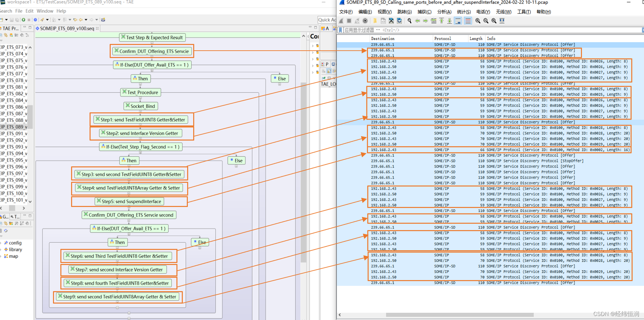Open dropdown arrow next to back navigation arrow
The height and width of the screenshot is (320, 644).
click(x=86, y=20)
